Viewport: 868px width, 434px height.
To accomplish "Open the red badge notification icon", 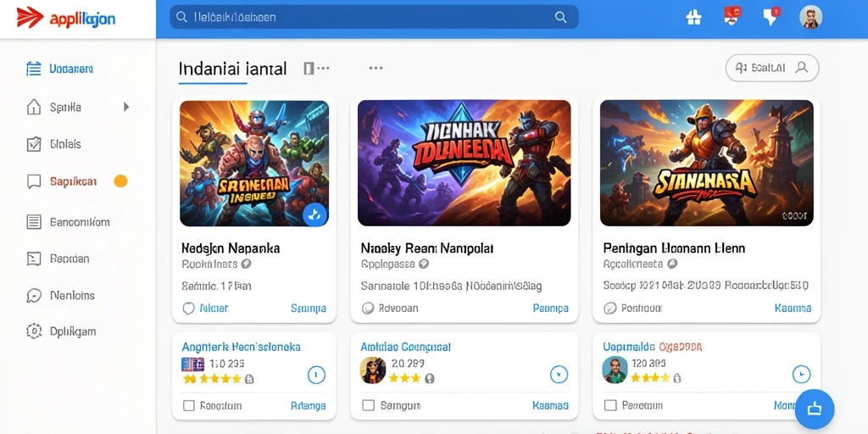I will tap(732, 15).
